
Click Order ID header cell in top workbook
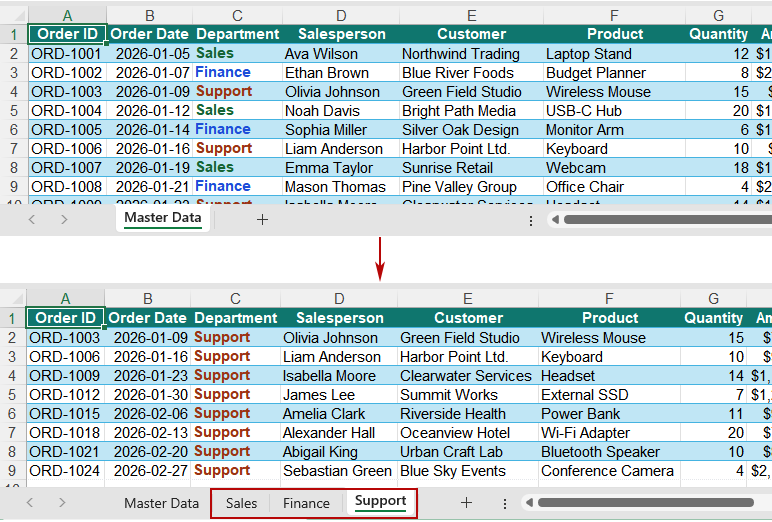(67, 34)
